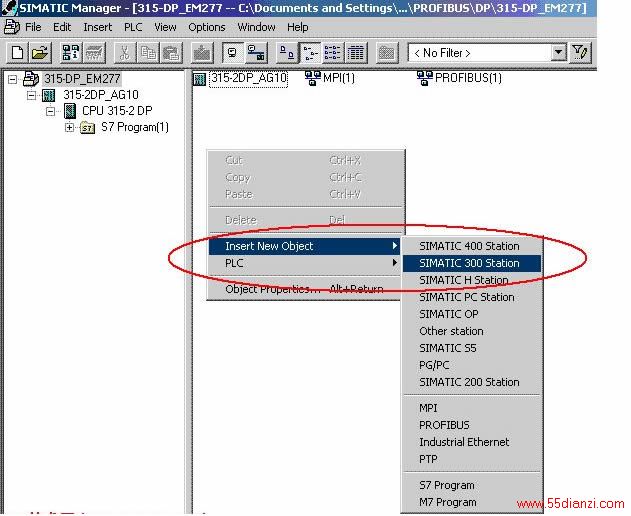631x516 pixels.
Task: Select S7 Program(1) in tree
Action: pyautogui.click(x=135, y=127)
